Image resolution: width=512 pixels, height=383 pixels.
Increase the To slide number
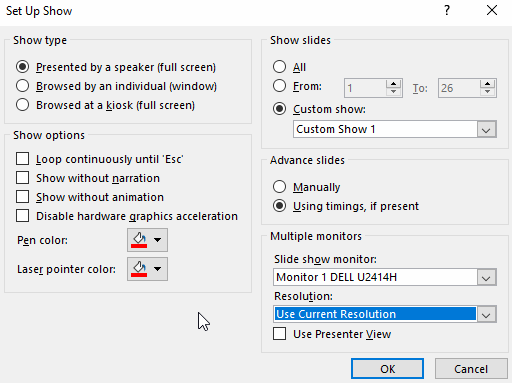488,84
